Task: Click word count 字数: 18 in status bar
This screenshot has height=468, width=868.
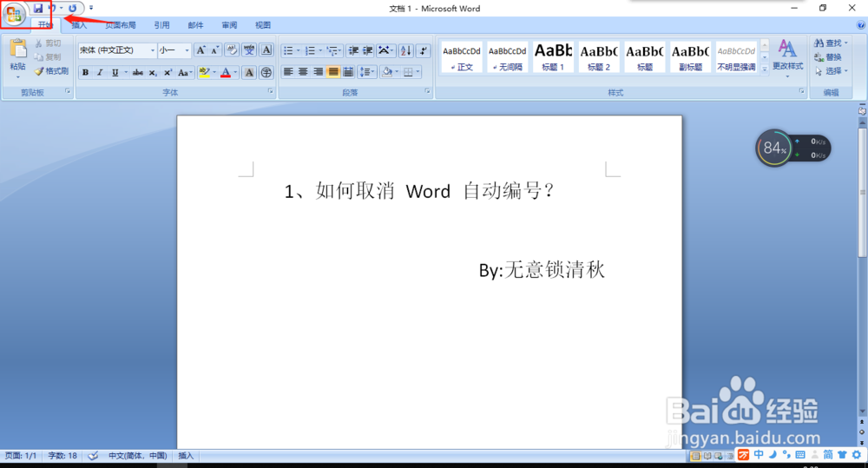Action: (62, 456)
